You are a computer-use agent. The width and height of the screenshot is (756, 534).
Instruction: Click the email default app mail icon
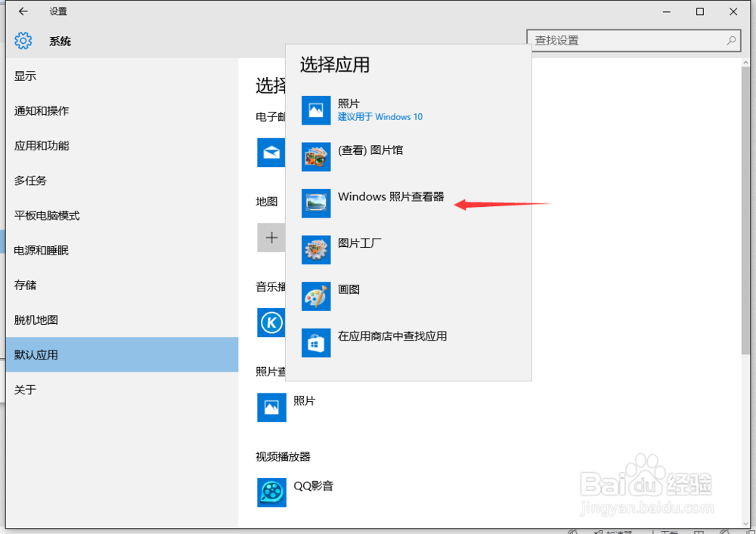271,153
